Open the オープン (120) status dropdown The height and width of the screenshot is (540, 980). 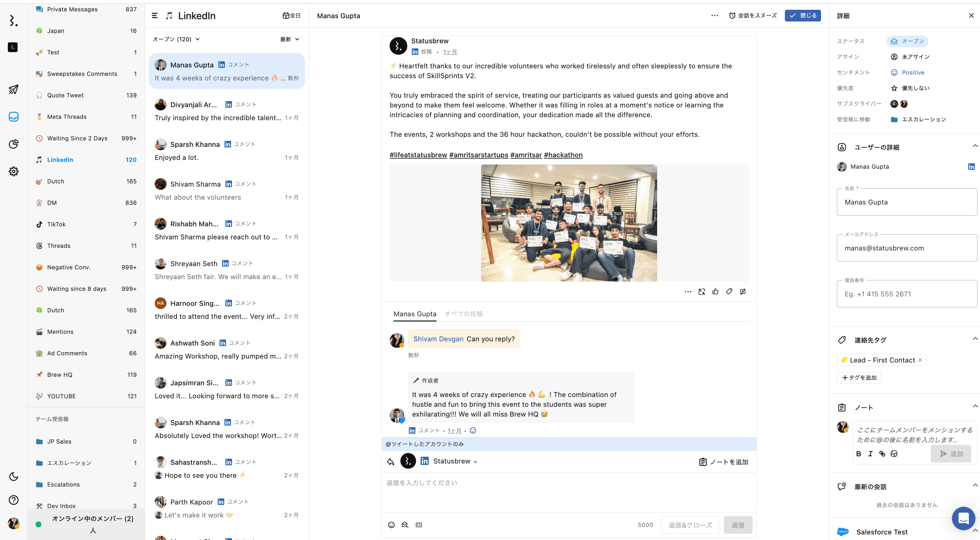coord(176,39)
